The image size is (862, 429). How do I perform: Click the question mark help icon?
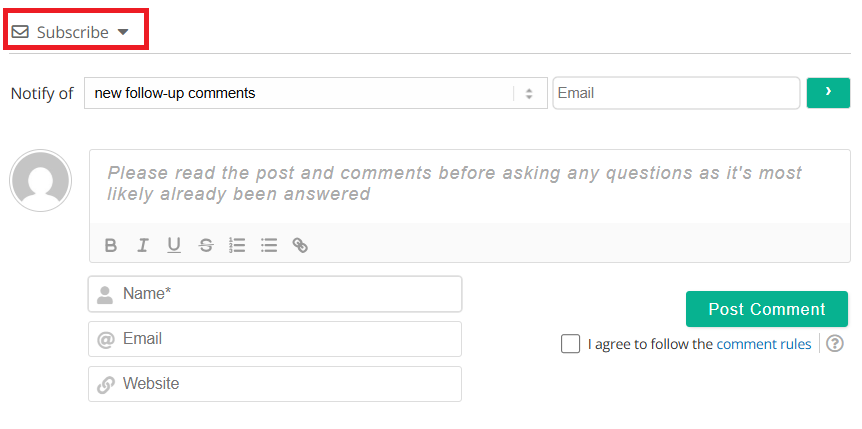pos(835,344)
